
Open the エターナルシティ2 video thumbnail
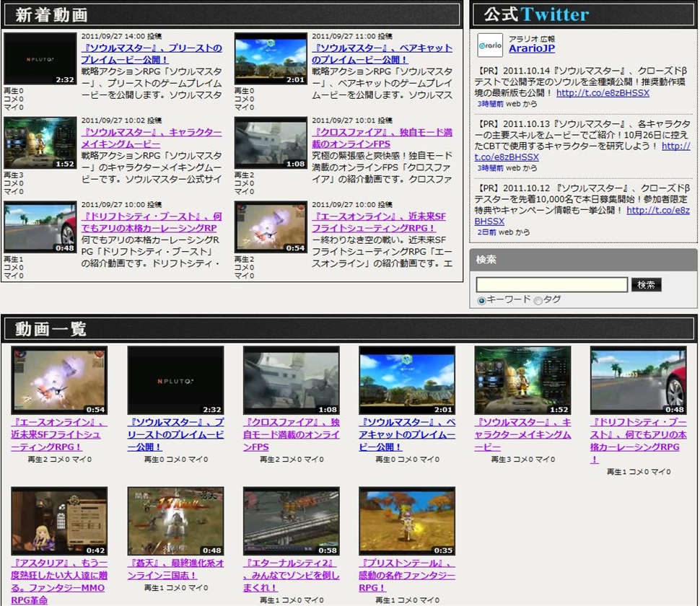coord(291,521)
